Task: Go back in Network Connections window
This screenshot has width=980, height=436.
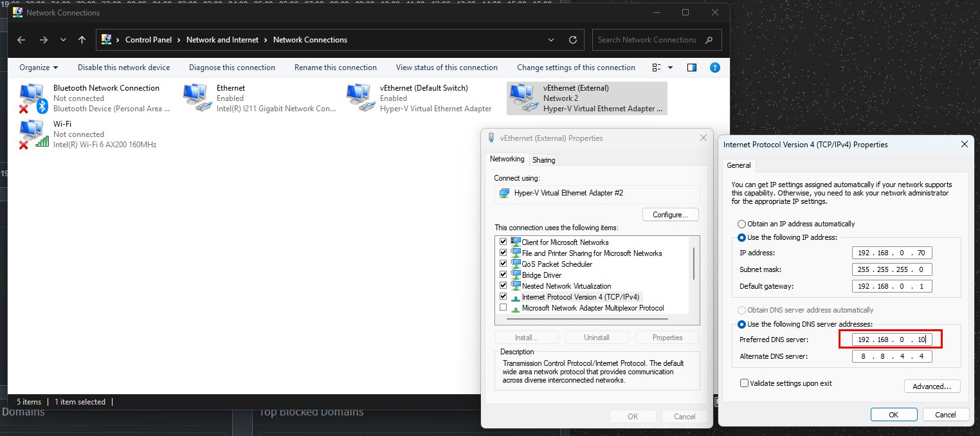Action: (21, 40)
